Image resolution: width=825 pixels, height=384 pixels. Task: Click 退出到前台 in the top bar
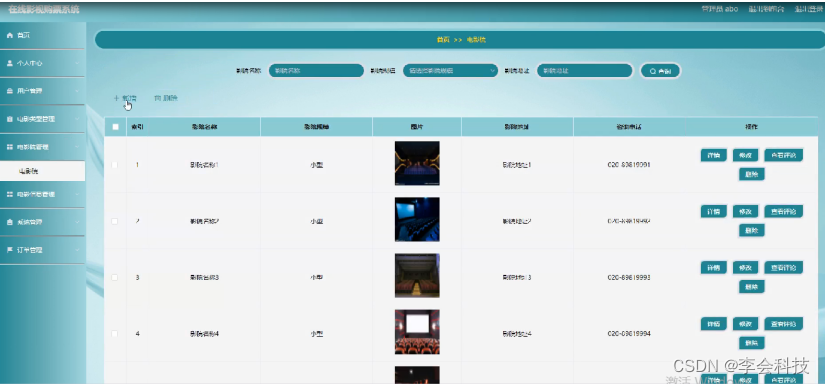click(x=767, y=9)
